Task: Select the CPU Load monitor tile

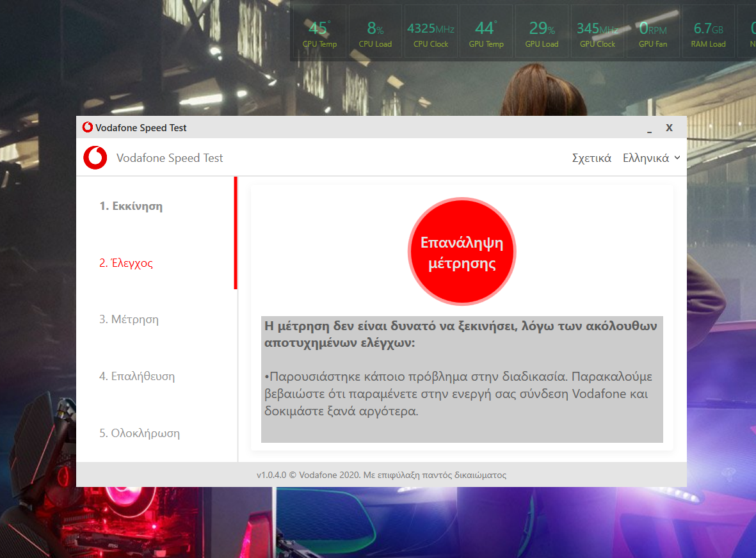Action: (375, 33)
